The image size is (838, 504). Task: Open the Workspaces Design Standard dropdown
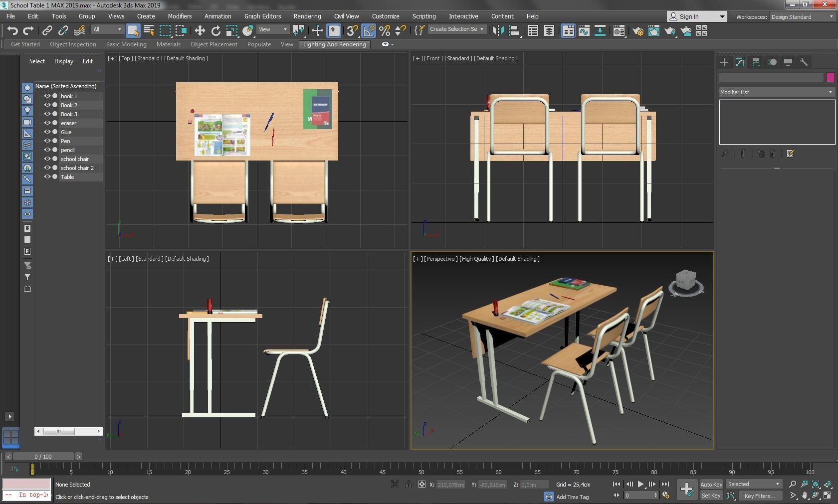802,17
